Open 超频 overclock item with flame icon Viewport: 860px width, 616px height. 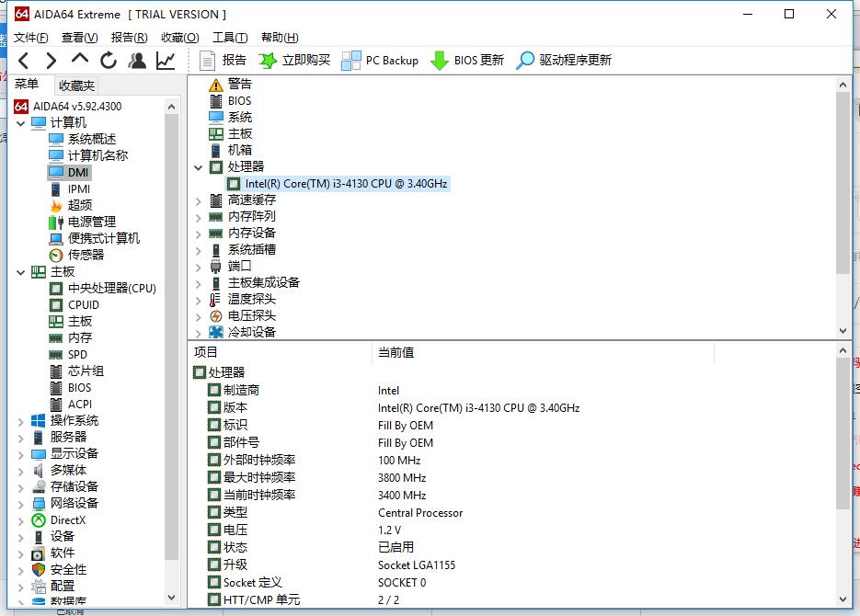click(71, 206)
